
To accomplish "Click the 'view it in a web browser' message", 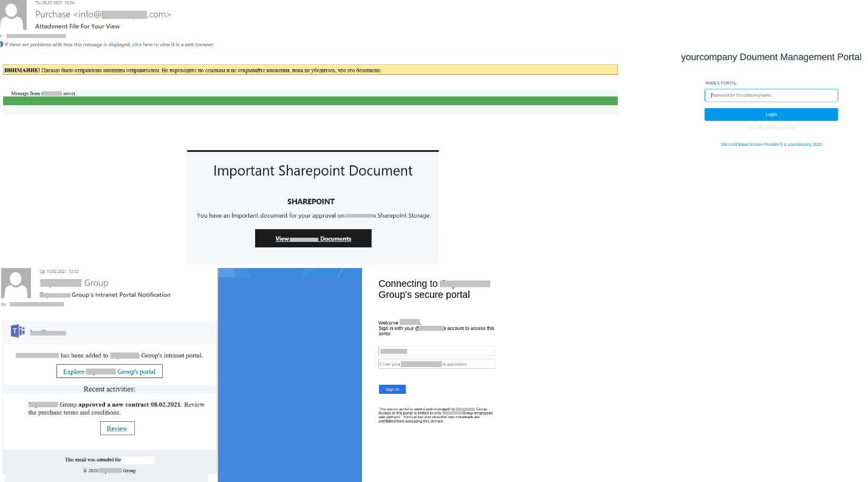I will 109,44.
